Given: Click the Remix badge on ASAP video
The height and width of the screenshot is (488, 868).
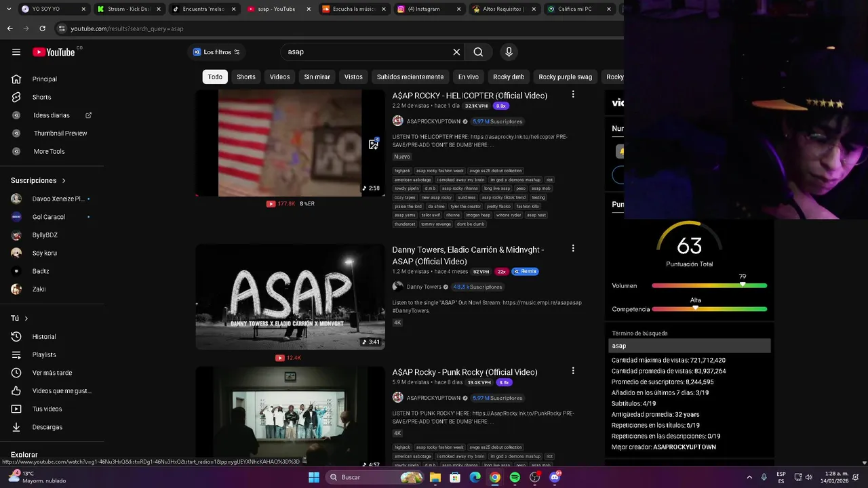Looking at the screenshot, I should click(x=525, y=271).
